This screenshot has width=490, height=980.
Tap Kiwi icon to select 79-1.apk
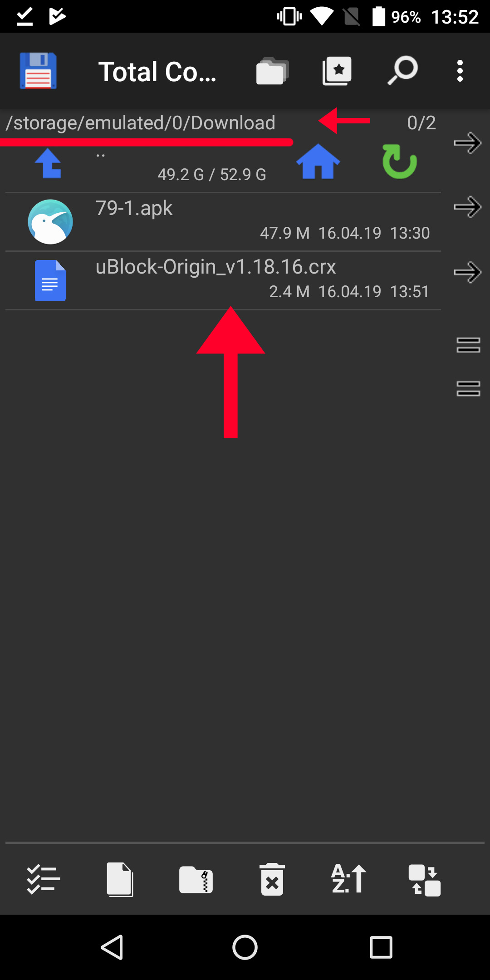tap(50, 222)
